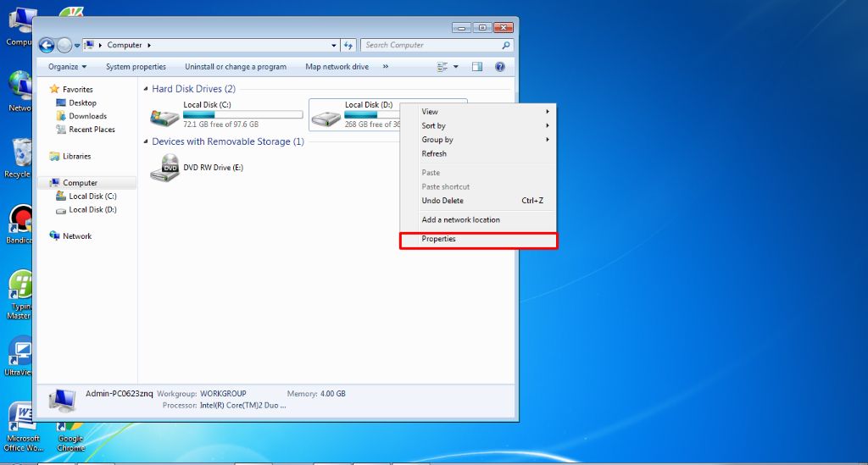Click the 72.1 GB free of 97.6 GB text

(221, 125)
